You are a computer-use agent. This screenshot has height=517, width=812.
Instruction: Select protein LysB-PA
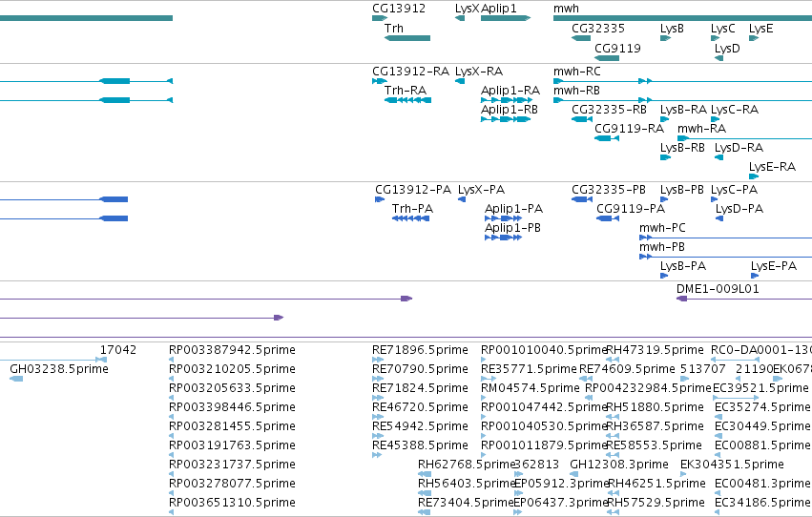pyautogui.click(x=683, y=266)
